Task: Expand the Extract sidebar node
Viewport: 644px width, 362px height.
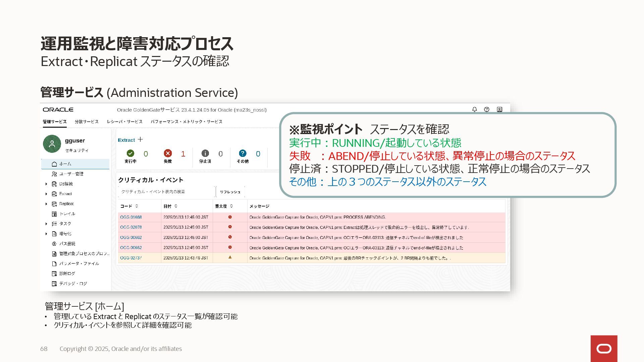Action: pyautogui.click(x=46, y=194)
